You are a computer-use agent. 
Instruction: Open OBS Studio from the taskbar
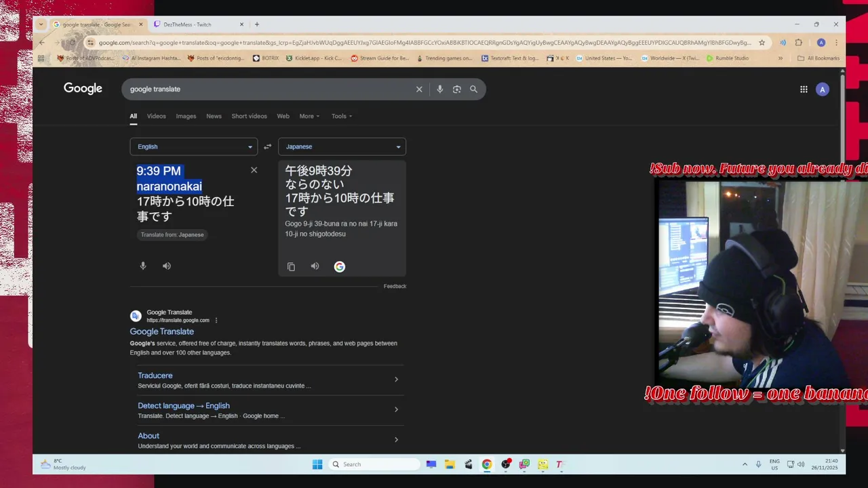[506, 464]
